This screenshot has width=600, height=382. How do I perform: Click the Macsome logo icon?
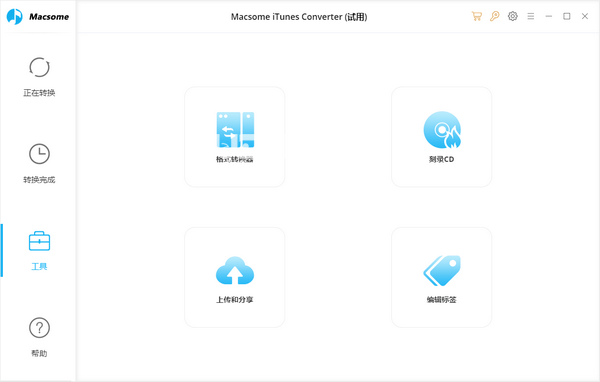[15, 16]
